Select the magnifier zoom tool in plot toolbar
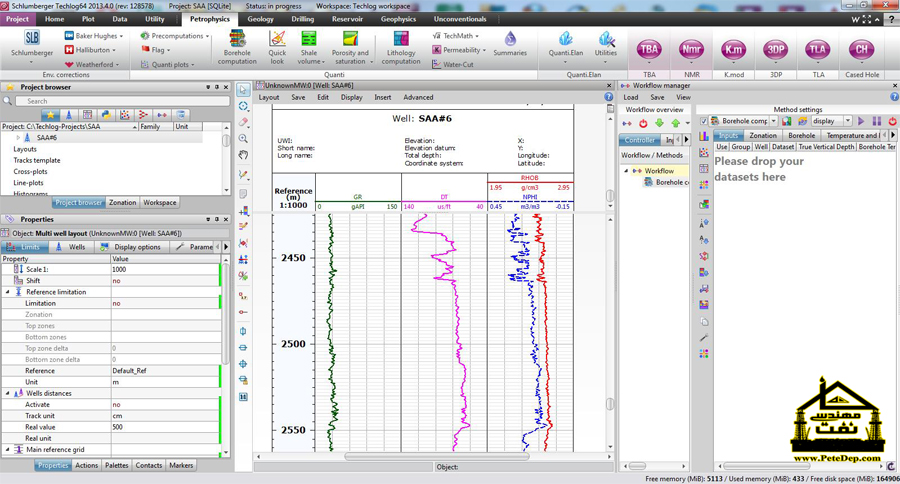This screenshot has height=484, width=900. 243,138
